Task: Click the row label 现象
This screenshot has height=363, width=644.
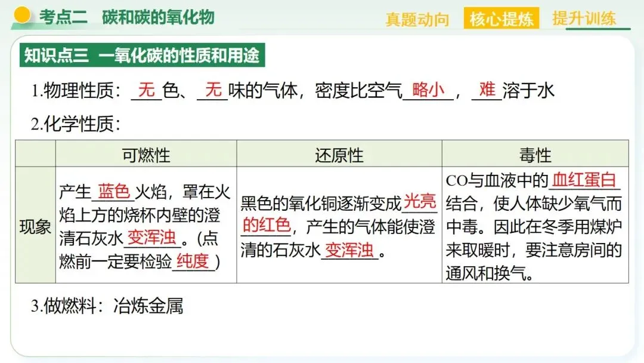Action: (35, 226)
